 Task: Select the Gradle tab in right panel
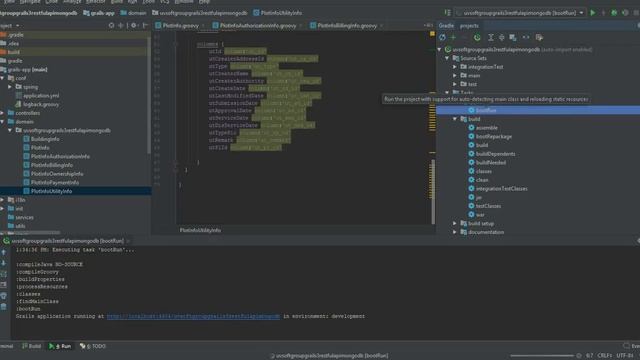click(446, 25)
